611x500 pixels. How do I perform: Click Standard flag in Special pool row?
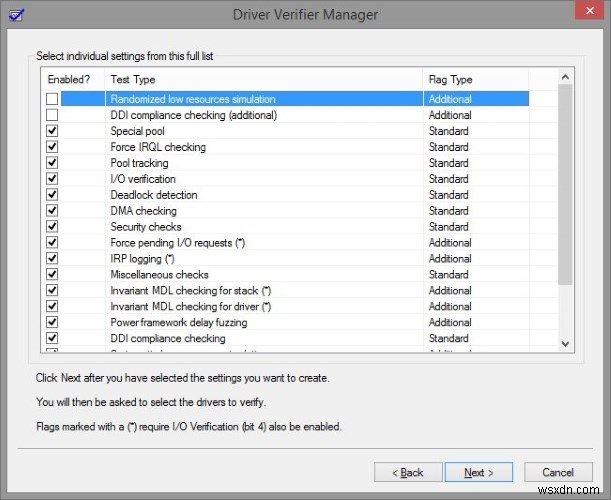point(449,131)
